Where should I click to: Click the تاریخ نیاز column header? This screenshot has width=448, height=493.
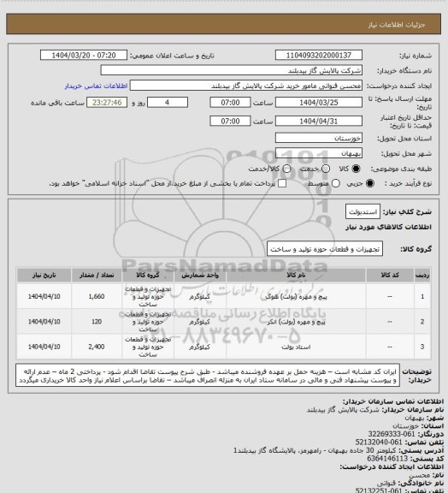click(x=44, y=275)
